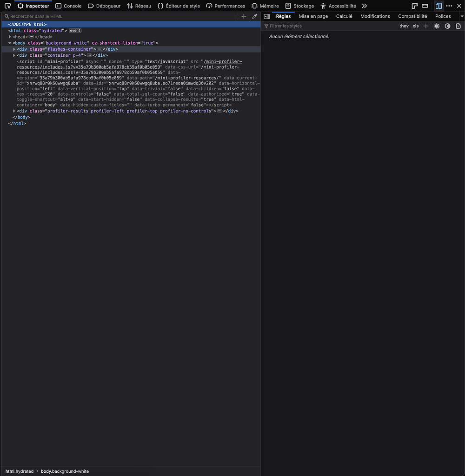The width and height of the screenshot is (465, 476).
Task: Select the html.hydrated breadcrumb
Action: pyautogui.click(x=19, y=471)
